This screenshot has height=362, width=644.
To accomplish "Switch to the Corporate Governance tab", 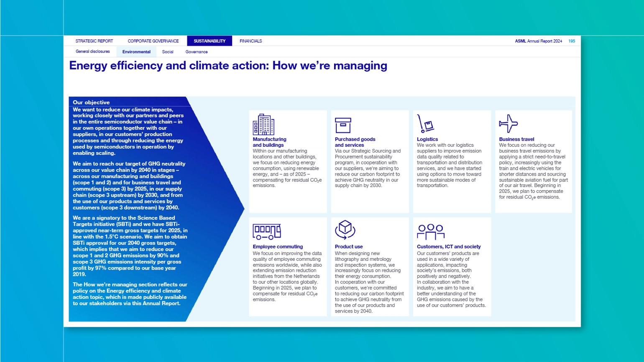I will pos(153,41).
